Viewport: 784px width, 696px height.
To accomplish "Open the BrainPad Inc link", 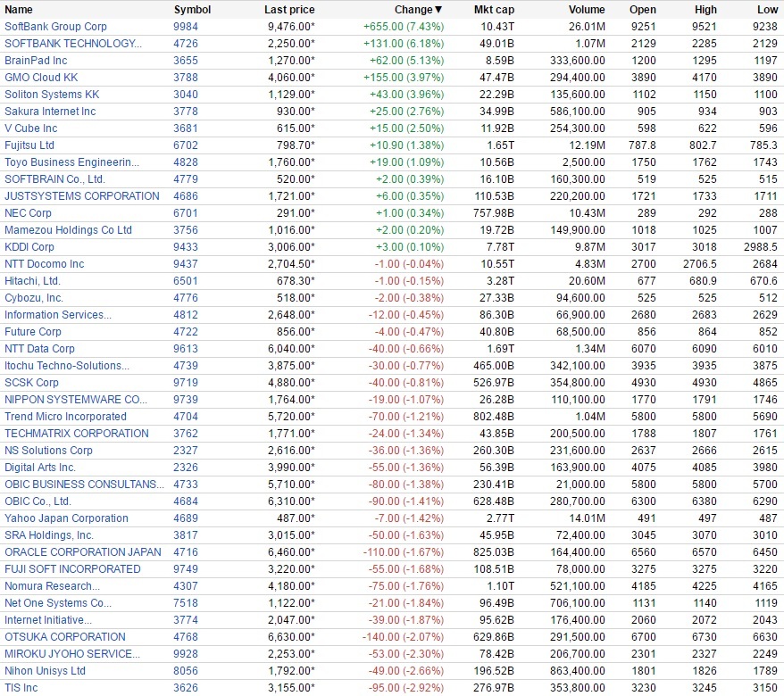I will click(36, 61).
